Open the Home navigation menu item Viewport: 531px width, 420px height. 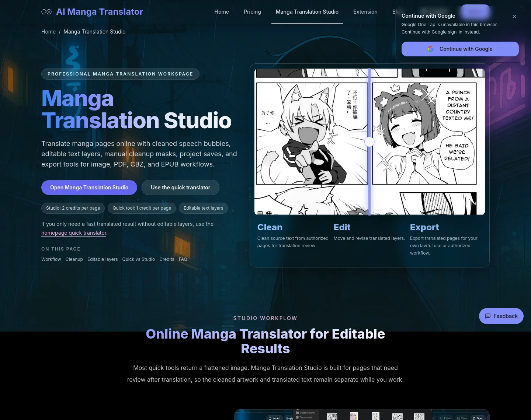pyautogui.click(x=222, y=12)
